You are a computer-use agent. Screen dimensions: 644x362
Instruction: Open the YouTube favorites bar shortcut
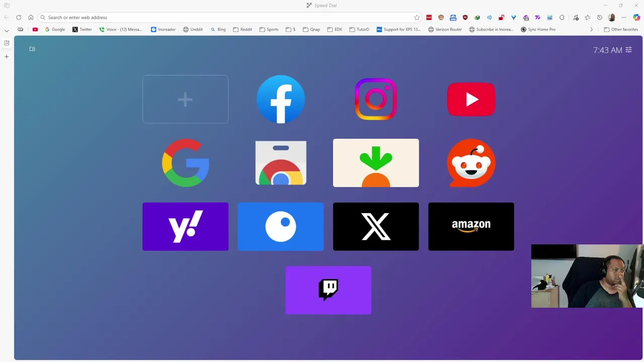(35, 30)
